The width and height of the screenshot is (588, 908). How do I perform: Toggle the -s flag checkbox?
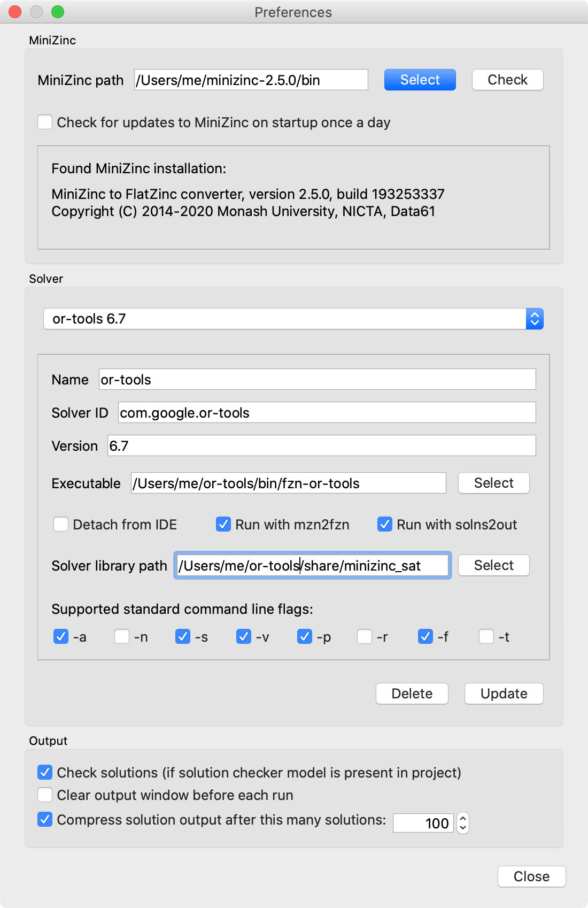pos(183,636)
